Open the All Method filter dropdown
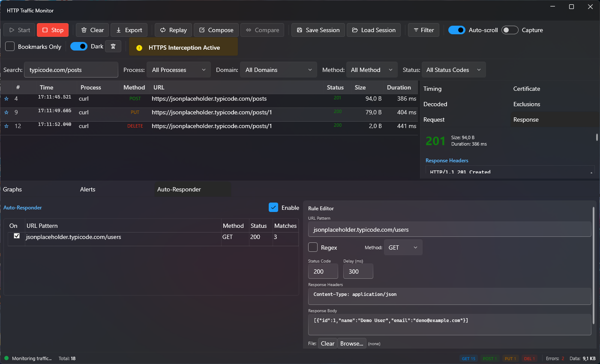This screenshot has width=600, height=364. pos(372,70)
